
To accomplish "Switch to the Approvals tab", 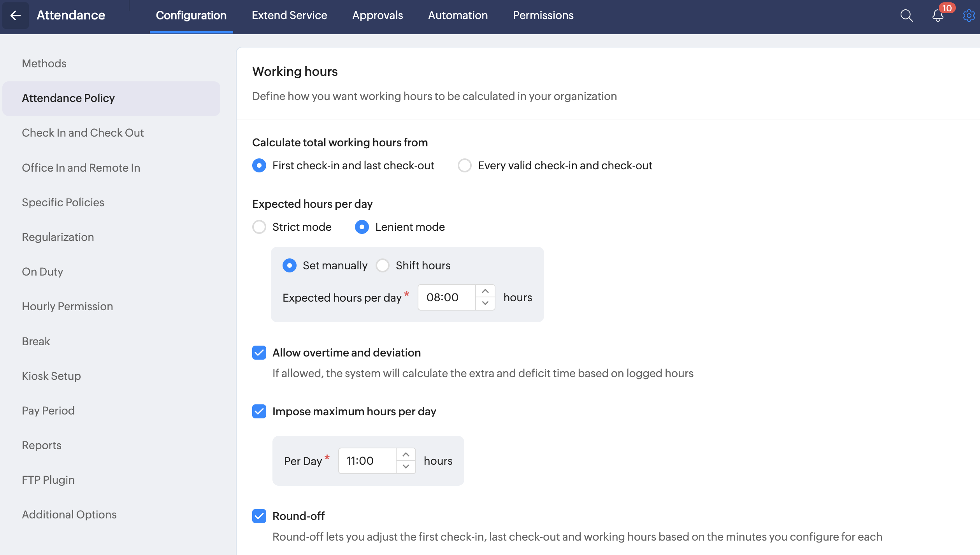I will (378, 16).
